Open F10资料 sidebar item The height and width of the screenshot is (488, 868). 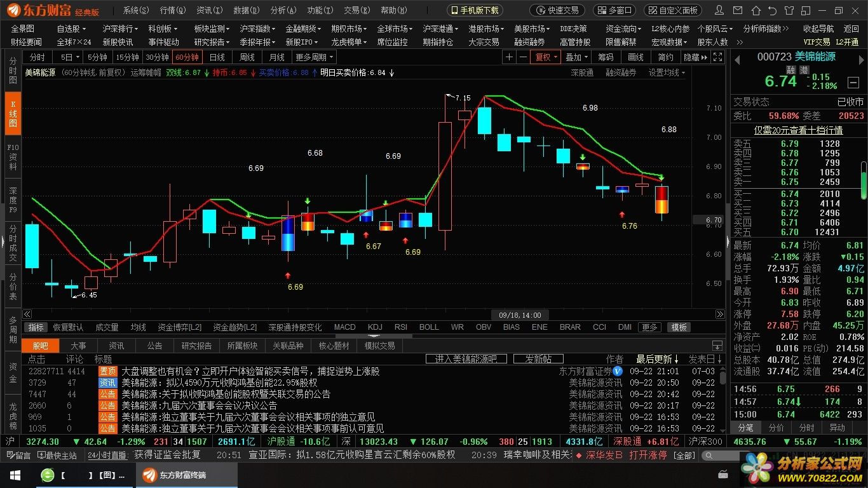click(x=13, y=156)
